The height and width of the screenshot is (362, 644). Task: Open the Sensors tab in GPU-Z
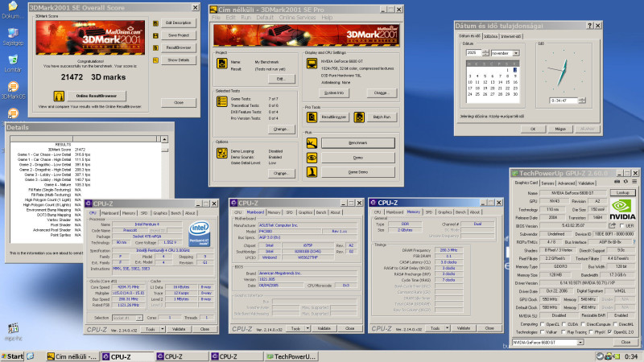548,183
